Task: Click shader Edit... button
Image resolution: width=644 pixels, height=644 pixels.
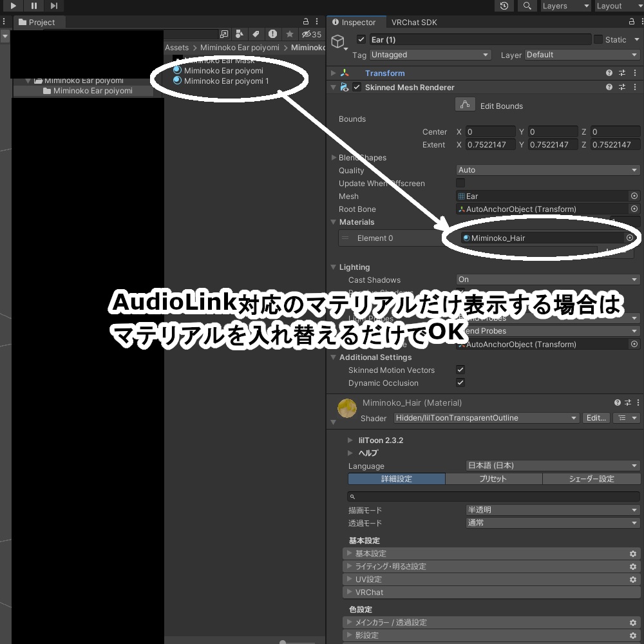Action: pyautogui.click(x=596, y=418)
